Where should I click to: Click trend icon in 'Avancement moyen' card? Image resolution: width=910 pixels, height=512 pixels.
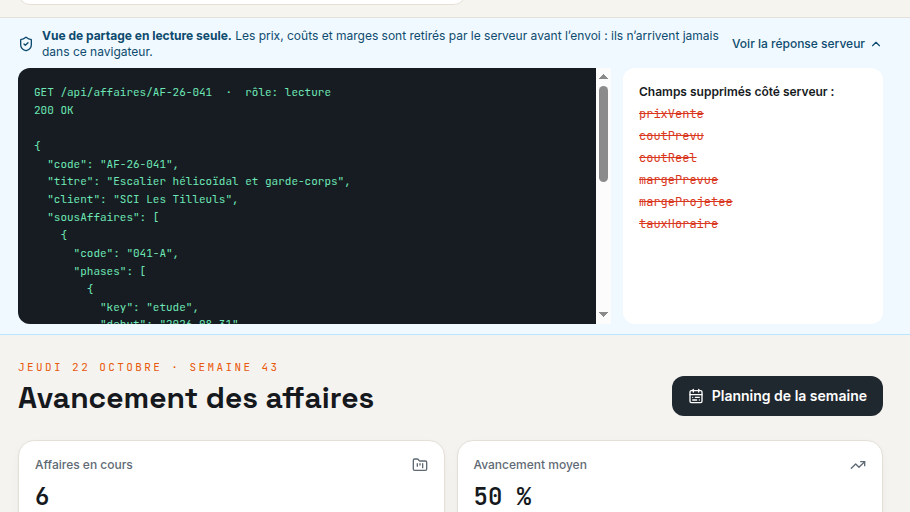pyautogui.click(x=858, y=464)
